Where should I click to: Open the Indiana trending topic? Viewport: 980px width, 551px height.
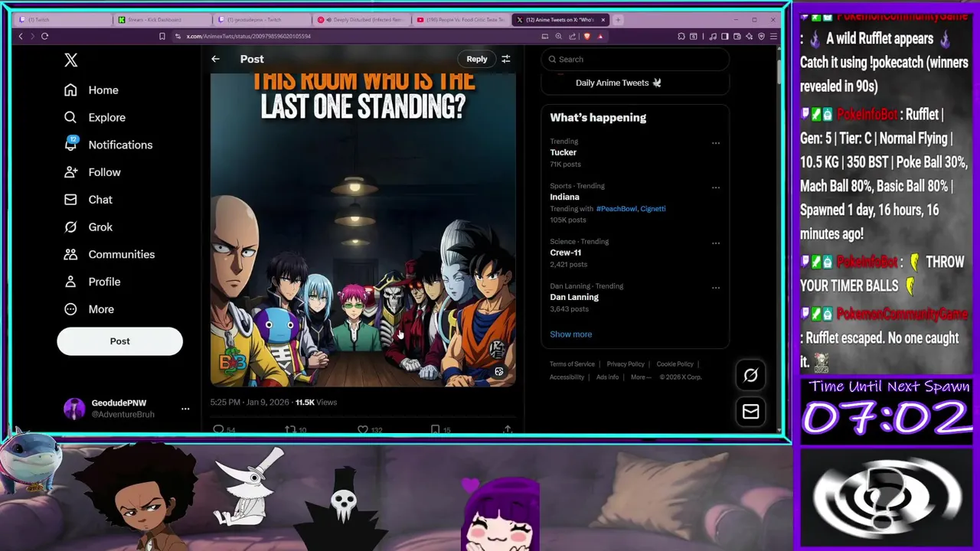(564, 197)
